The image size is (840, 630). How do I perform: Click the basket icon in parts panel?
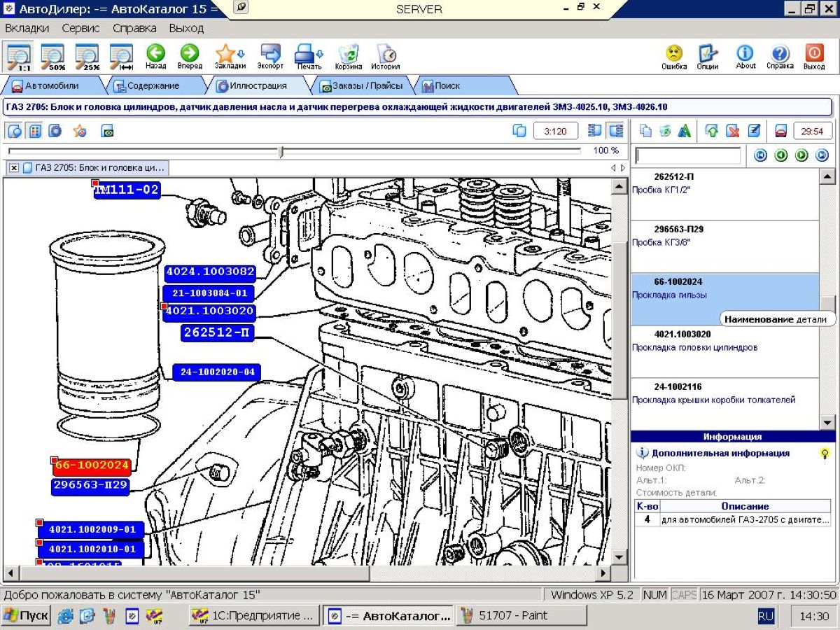pos(665,131)
